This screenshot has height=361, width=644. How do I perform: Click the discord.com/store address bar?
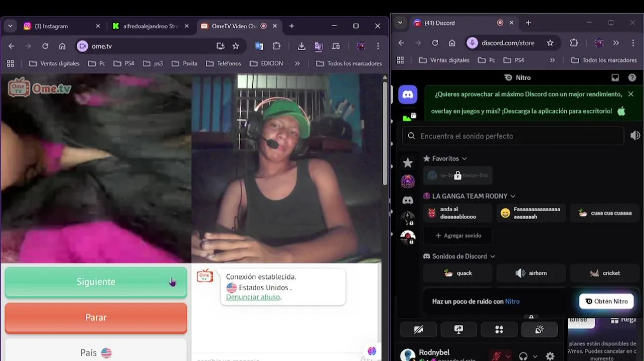pyautogui.click(x=512, y=43)
